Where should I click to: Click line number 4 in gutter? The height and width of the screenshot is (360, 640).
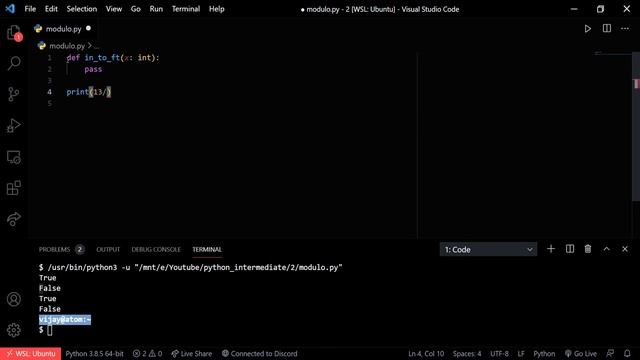point(49,92)
